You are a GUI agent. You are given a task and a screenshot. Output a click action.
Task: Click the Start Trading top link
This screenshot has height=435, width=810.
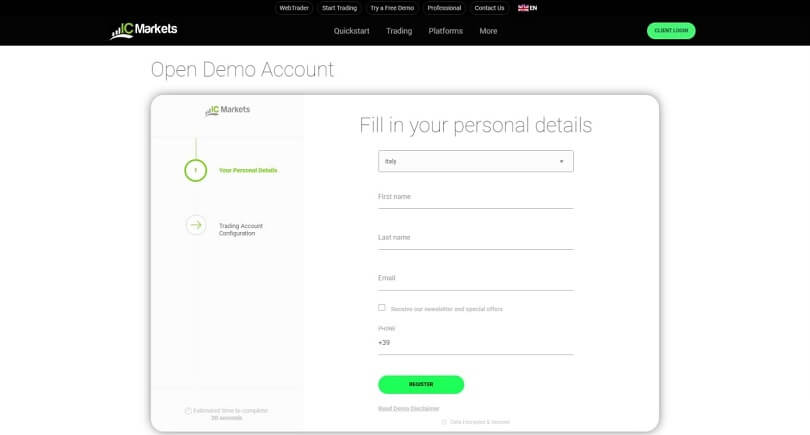[339, 8]
